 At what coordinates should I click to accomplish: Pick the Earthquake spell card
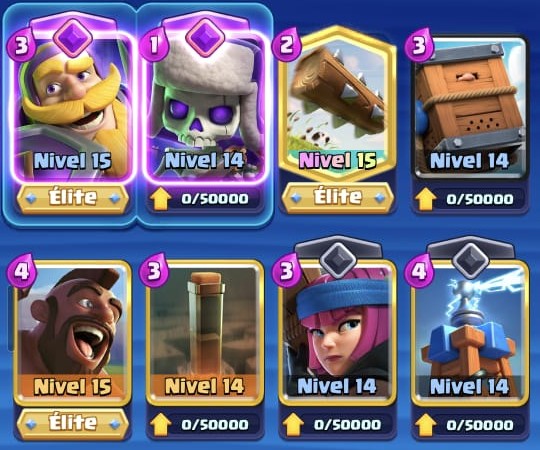point(205,332)
